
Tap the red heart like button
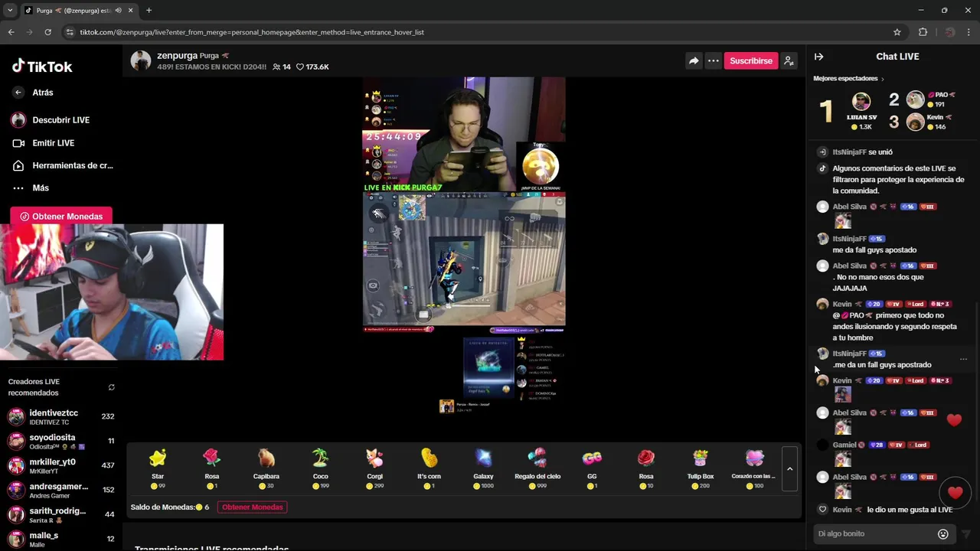point(955,491)
